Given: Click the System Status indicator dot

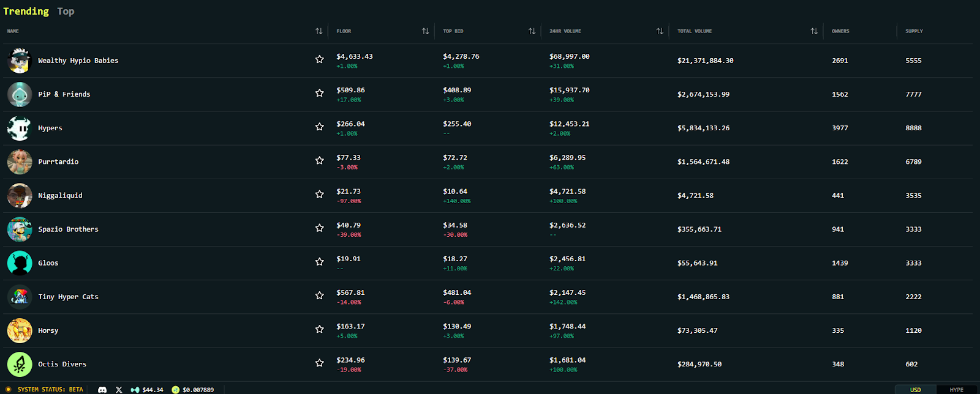Looking at the screenshot, I should [x=9, y=390].
